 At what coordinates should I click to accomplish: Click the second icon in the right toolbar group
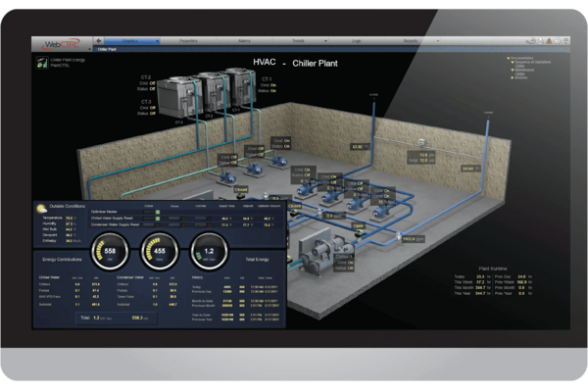pyautogui.click(x=540, y=41)
